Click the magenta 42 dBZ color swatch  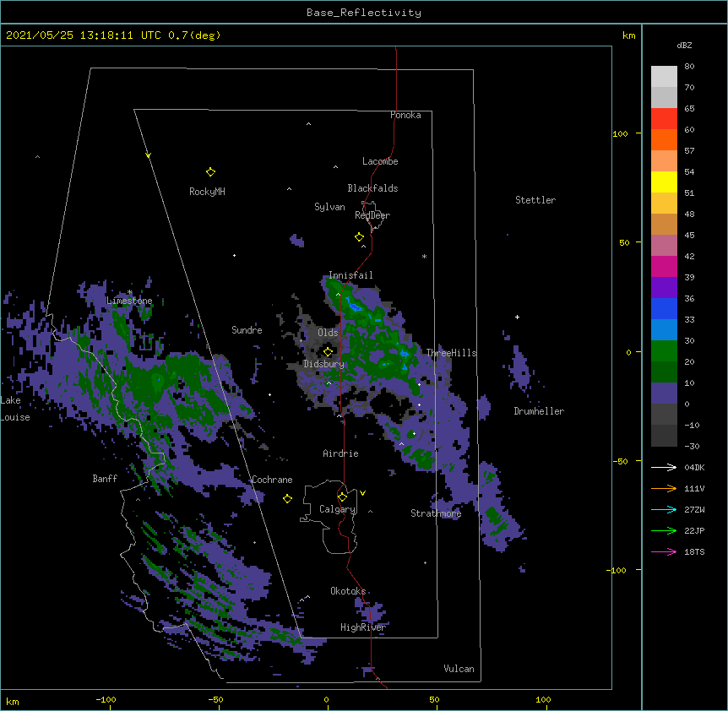(664, 266)
